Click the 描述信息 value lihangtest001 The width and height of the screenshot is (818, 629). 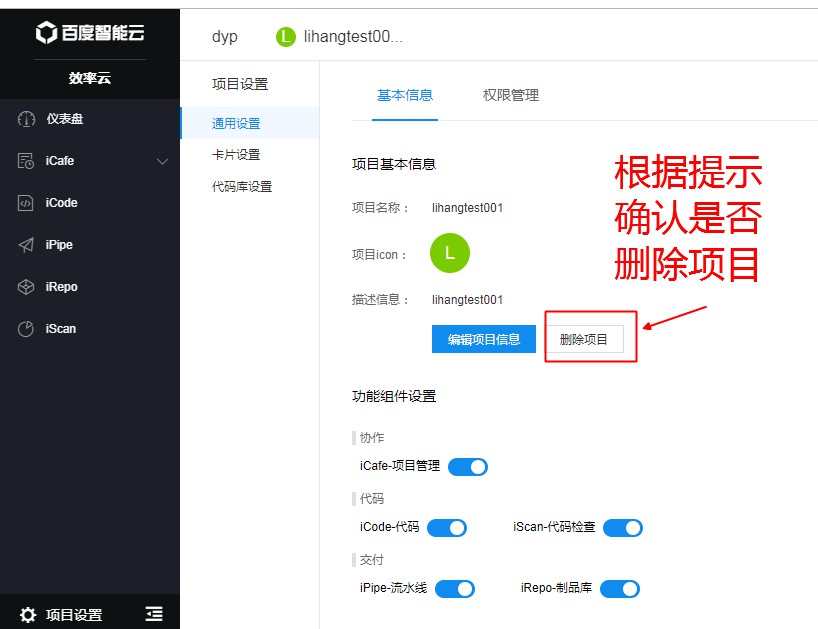[x=467, y=300]
